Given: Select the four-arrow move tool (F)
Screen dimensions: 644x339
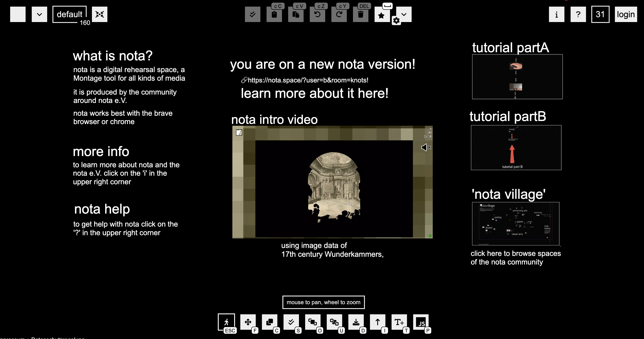Looking at the screenshot, I should coord(248,322).
